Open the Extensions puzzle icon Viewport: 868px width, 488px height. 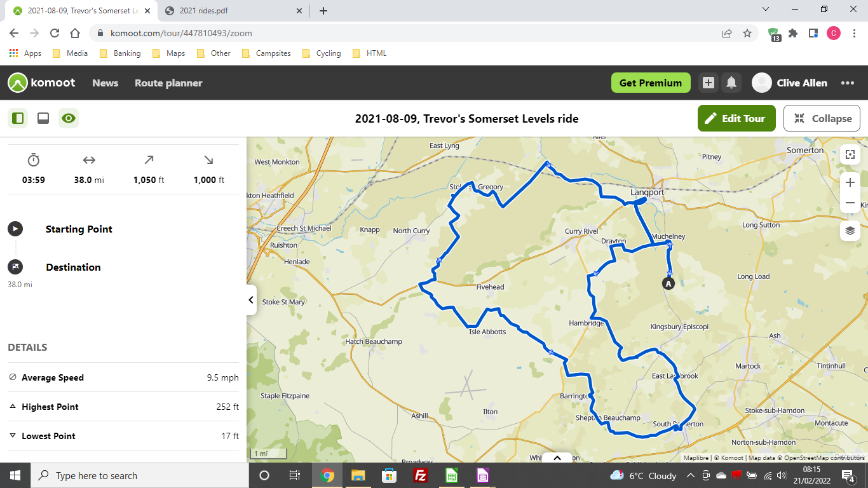[x=793, y=33]
